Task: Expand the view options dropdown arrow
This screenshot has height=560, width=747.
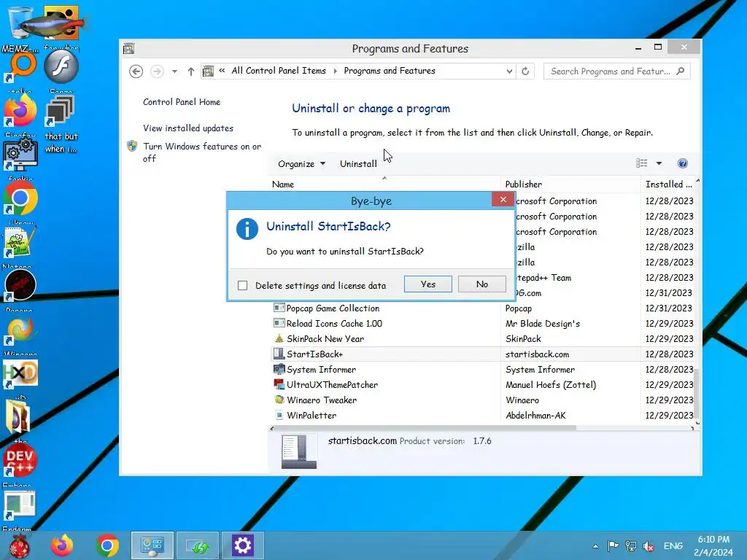Action: point(659,163)
